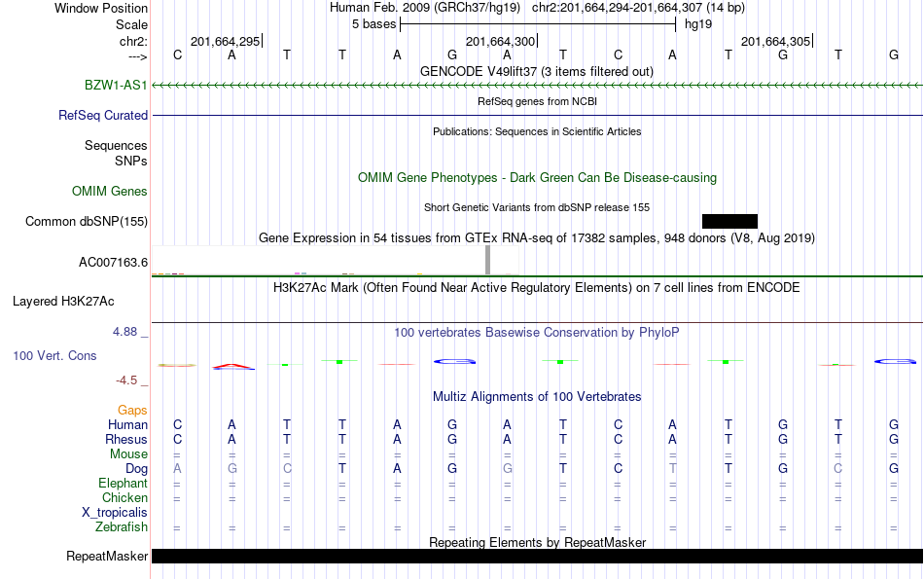Select the SNPs track label
924x579 pixels.
[x=131, y=161]
